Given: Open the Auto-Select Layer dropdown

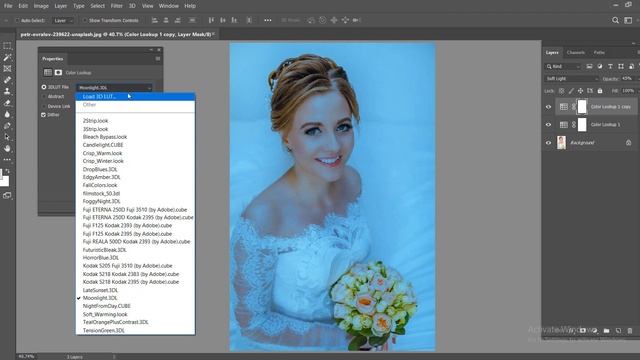Looking at the screenshot, I should [63, 20].
